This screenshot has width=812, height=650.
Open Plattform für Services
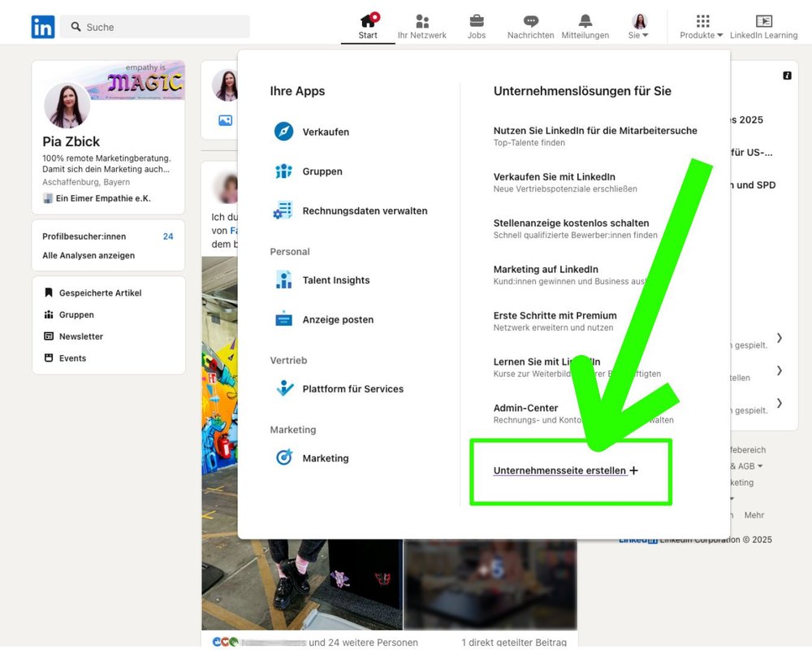pyautogui.click(x=339, y=388)
